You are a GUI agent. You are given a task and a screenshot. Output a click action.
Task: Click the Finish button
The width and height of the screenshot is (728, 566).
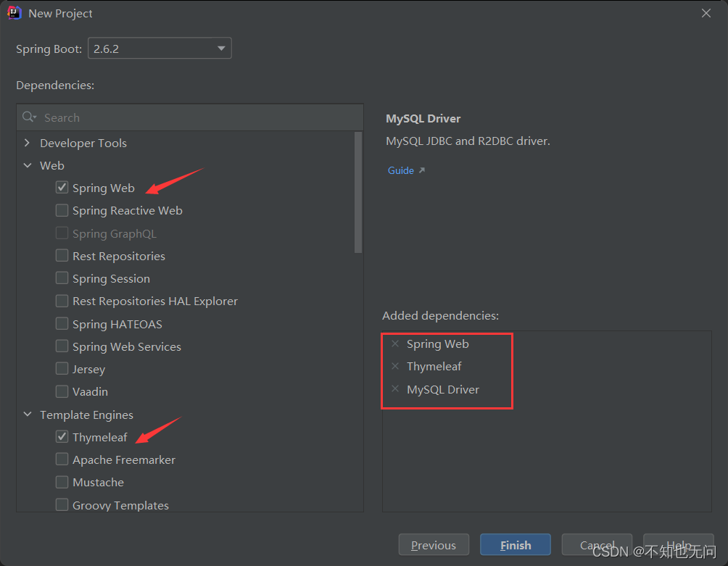coord(516,545)
